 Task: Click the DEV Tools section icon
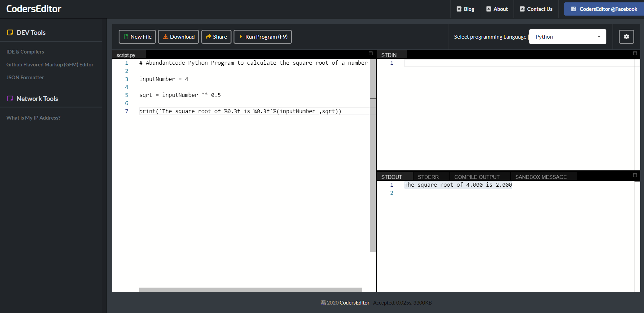point(10,33)
